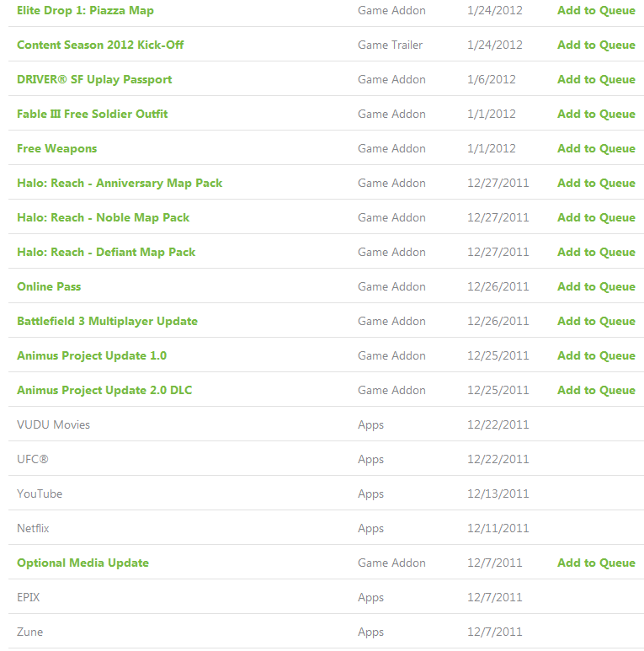Open Halo: Reach - Defiant Map Pack
The height and width of the screenshot is (651, 644).
click(x=106, y=252)
